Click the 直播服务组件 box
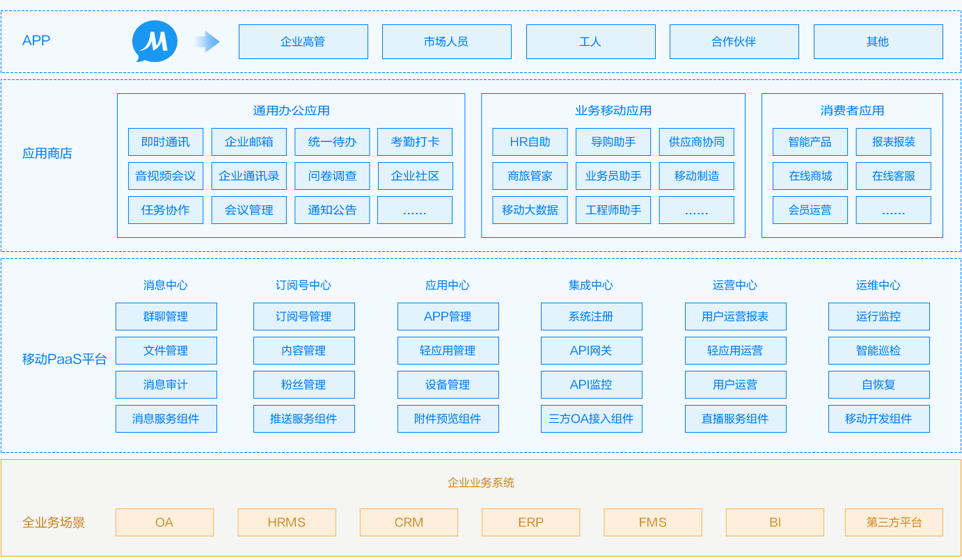This screenshot has height=560, width=962. (736, 419)
